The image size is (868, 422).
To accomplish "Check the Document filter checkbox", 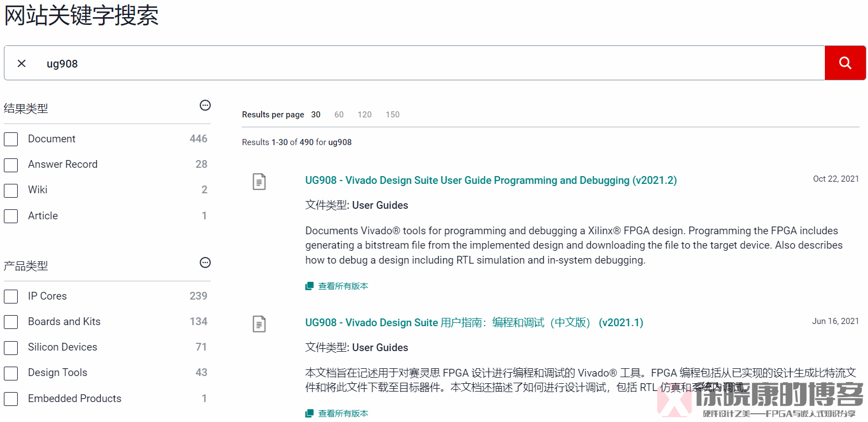I will [11, 139].
